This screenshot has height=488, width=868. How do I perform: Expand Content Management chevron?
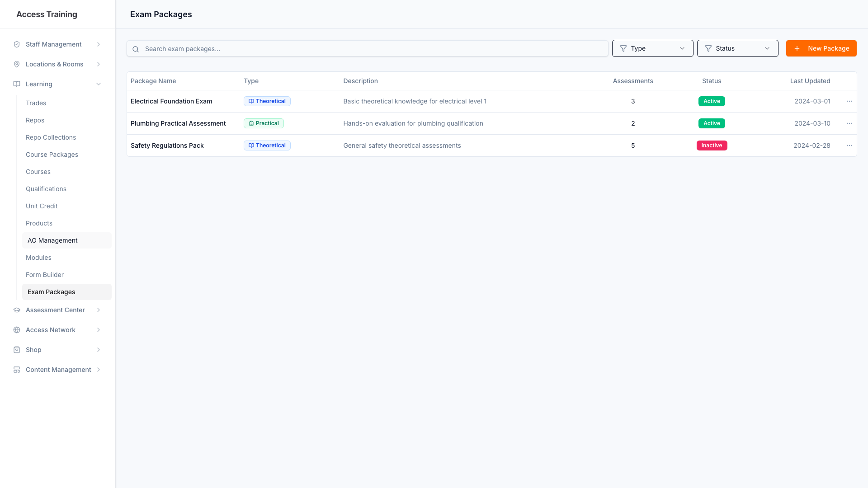pyautogui.click(x=99, y=370)
